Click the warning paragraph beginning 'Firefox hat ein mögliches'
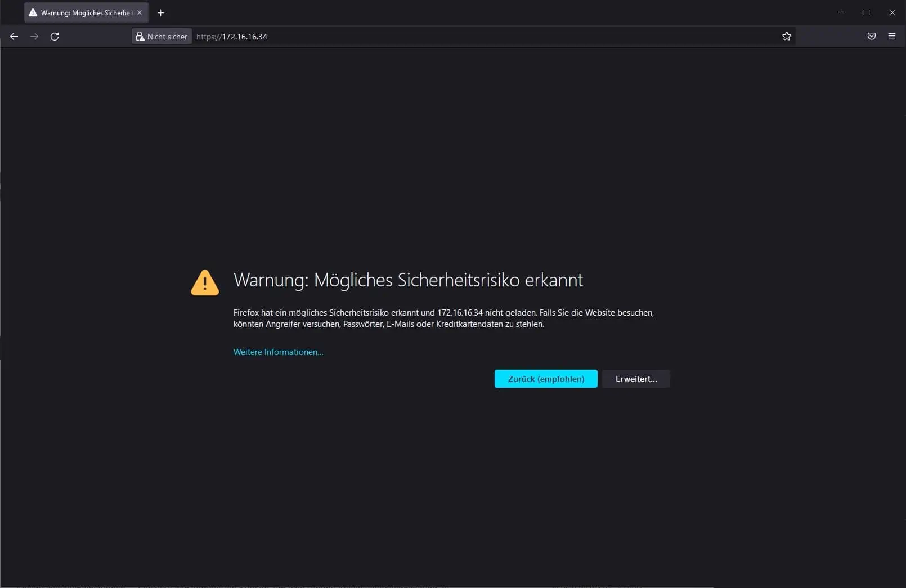The image size is (906, 588). click(443, 318)
